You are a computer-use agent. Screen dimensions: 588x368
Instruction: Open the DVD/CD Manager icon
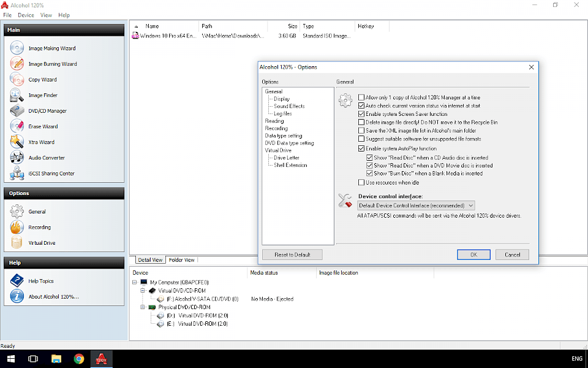[17, 111]
